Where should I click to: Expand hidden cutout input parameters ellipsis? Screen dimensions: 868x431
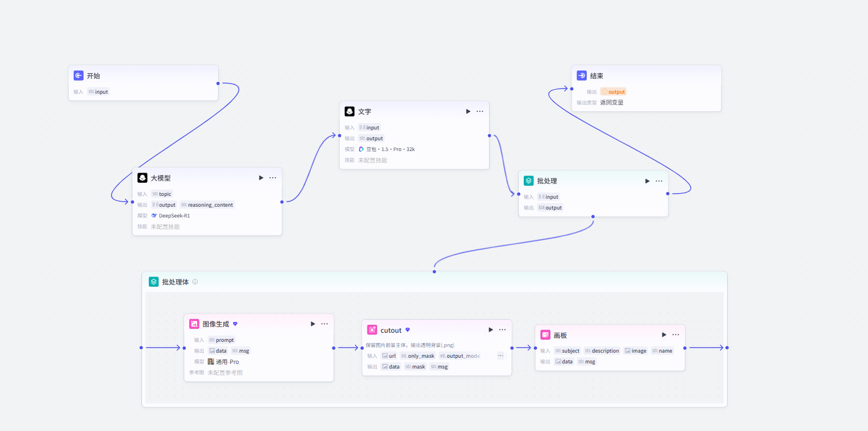coord(500,355)
